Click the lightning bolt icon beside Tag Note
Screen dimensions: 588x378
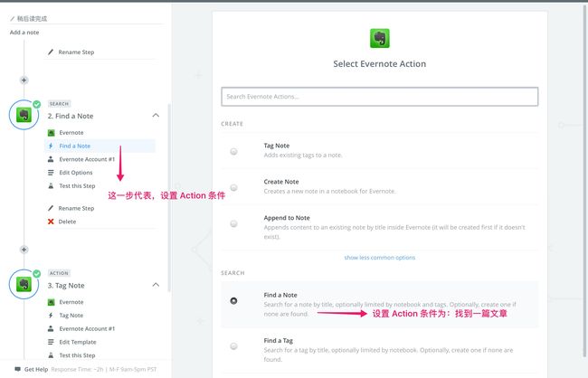click(51, 316)
